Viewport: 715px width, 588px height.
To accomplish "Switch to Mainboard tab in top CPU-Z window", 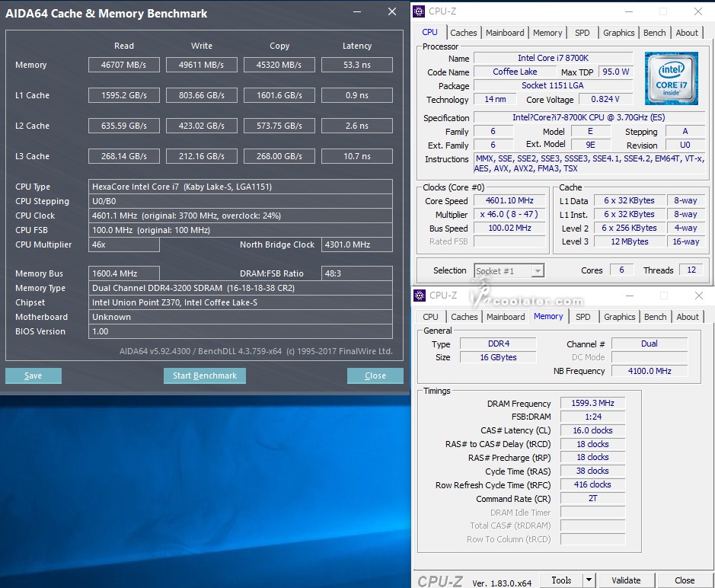I will coord(505,33).
